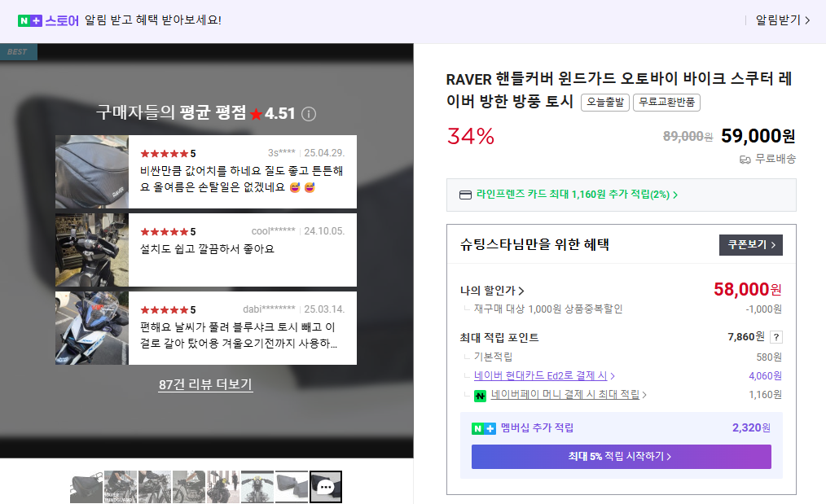The width and height of the screenshot is (826, 504).
Task: Select the sixth product thumbnail image
Action: pyautogui.click(x=257, y=487)
